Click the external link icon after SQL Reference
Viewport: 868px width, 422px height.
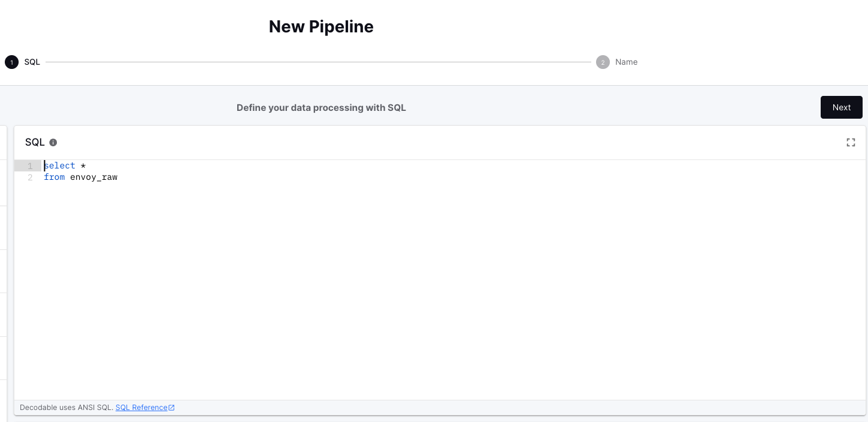coord(172,408)
